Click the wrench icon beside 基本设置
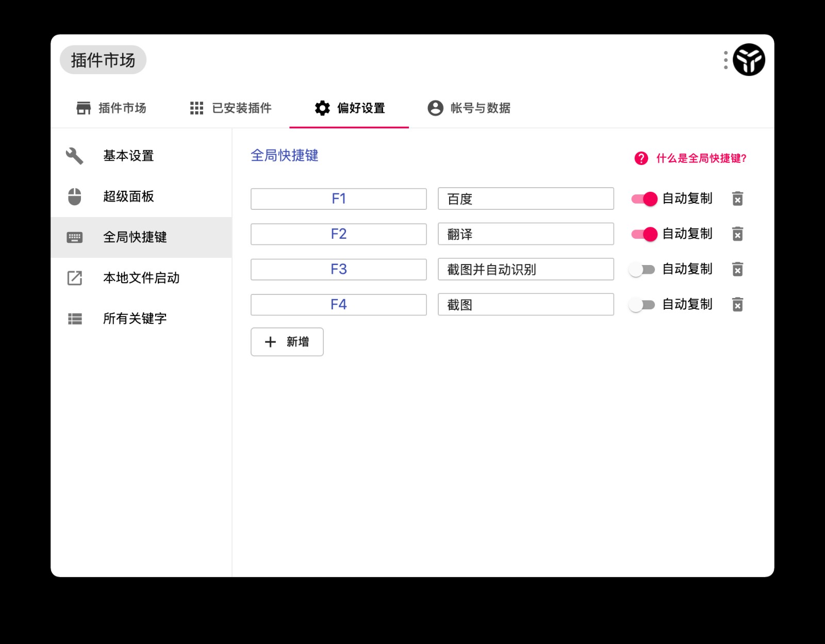 pos(75,156)
